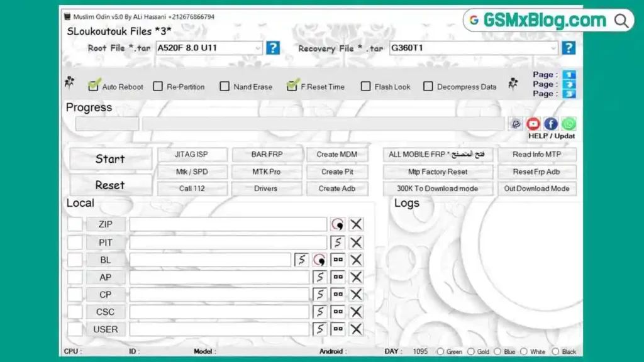Screen dimensions: 644x362
Task: Open the YouTube help icon
Action: [533, 124]
